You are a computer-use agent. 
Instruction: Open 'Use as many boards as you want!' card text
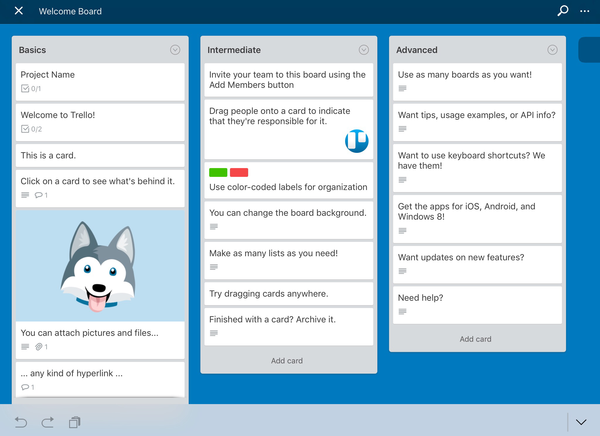tap(465, 75)
